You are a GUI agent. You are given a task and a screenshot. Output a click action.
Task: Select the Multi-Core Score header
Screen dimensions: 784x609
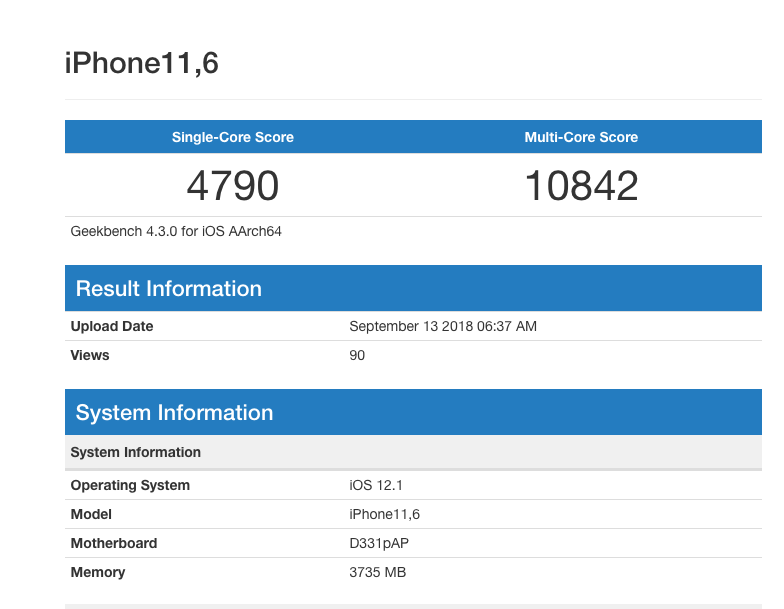click(x=581, y=137)
